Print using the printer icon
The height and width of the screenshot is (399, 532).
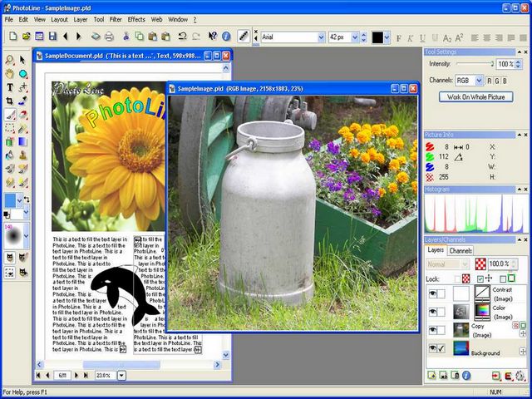[109, 37]
